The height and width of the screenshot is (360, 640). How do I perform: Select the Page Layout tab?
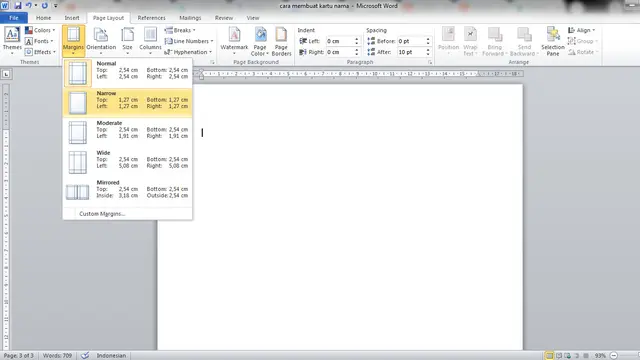tap(108, 18)
